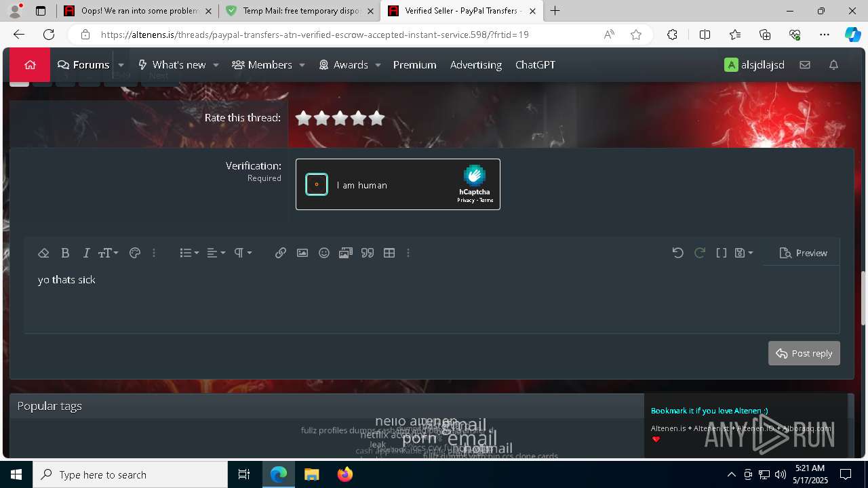Open the conversations inbox icon
Image resolution: width=868 pixels, height=488 pixels.
click(x=805, y=64)
